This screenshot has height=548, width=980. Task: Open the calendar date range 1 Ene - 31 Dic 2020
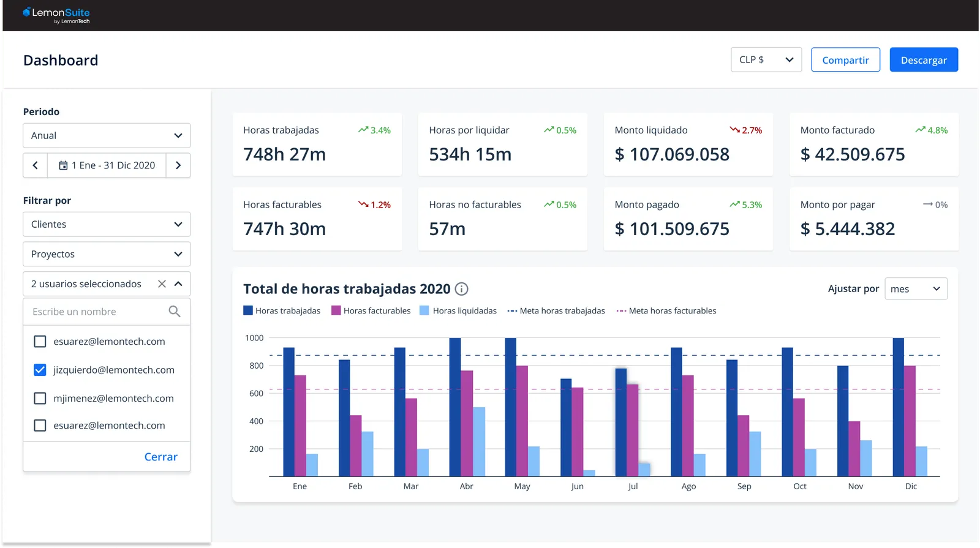(107, 165)
